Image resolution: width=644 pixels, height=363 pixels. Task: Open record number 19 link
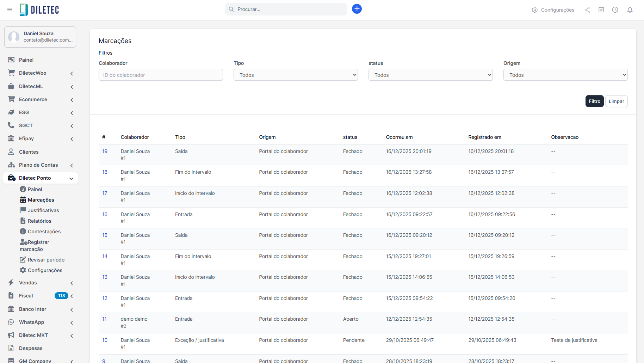coord(105,151)
